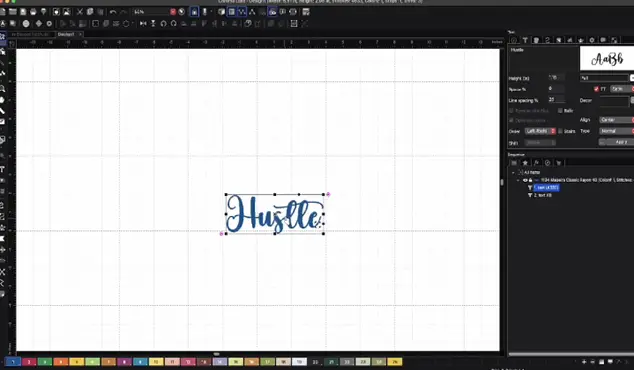The height and width of the screenshot is (370, 634).
Task: Switch to the first document tab beside Design1
Action: pos(30,34)
